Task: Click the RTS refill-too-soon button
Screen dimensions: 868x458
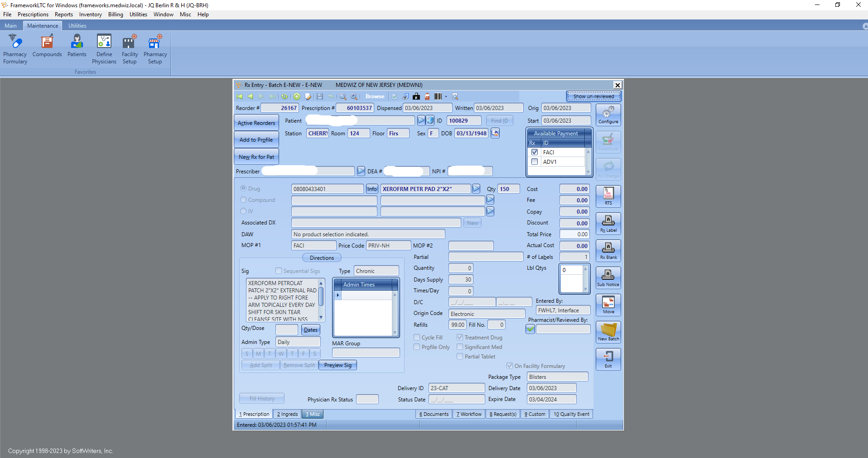Action: [608, 196]
